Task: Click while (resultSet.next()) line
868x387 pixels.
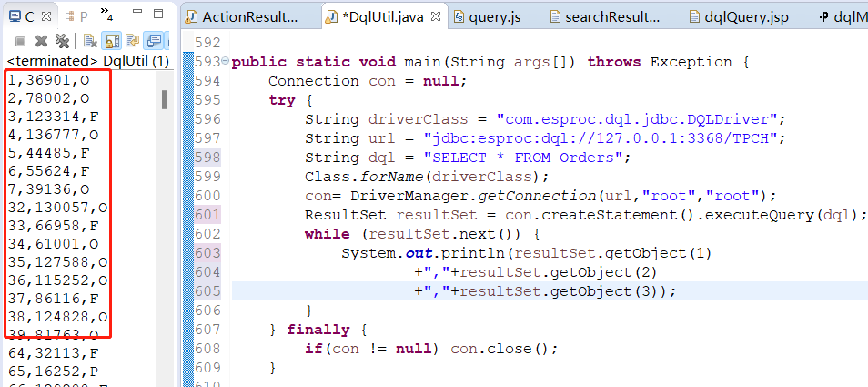Action: click(422, 234)
